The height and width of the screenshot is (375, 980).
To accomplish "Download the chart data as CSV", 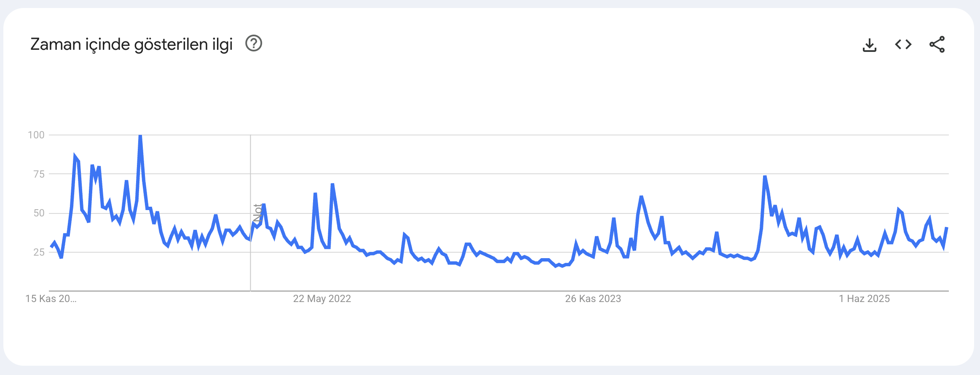I will pyautogui.click(x=869, y=45).
